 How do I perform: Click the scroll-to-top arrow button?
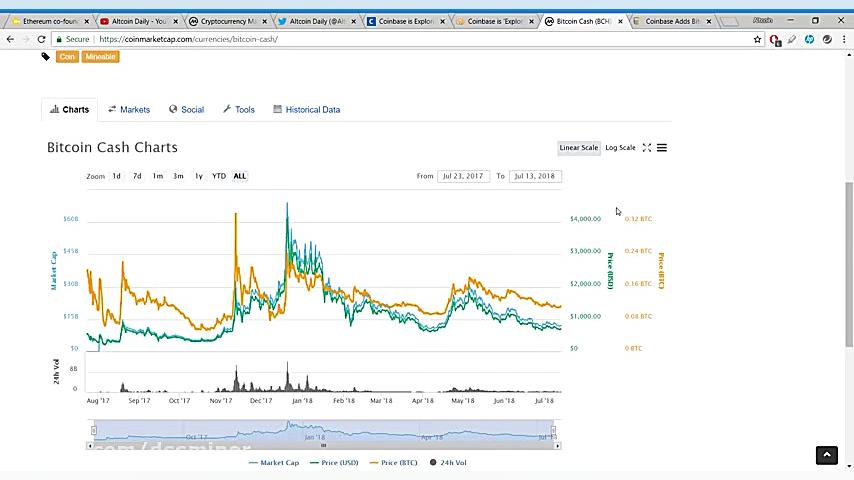(826, 455)
